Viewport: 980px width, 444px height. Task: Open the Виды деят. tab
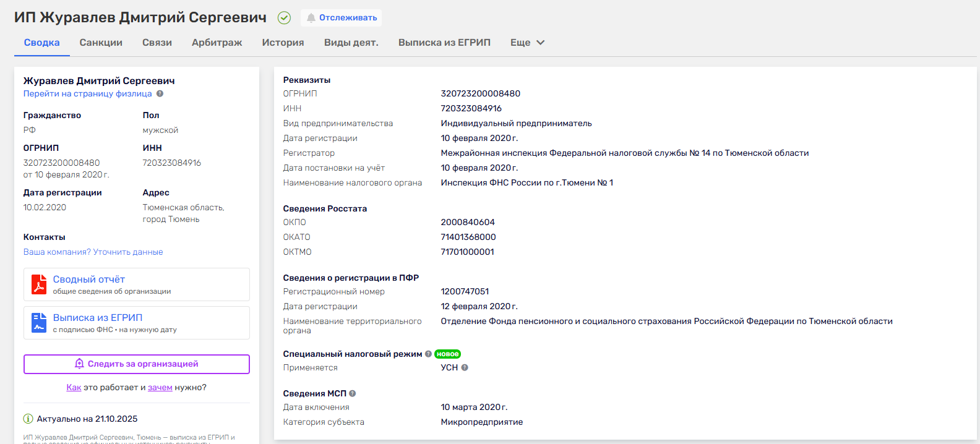click(x=351, y=43)
